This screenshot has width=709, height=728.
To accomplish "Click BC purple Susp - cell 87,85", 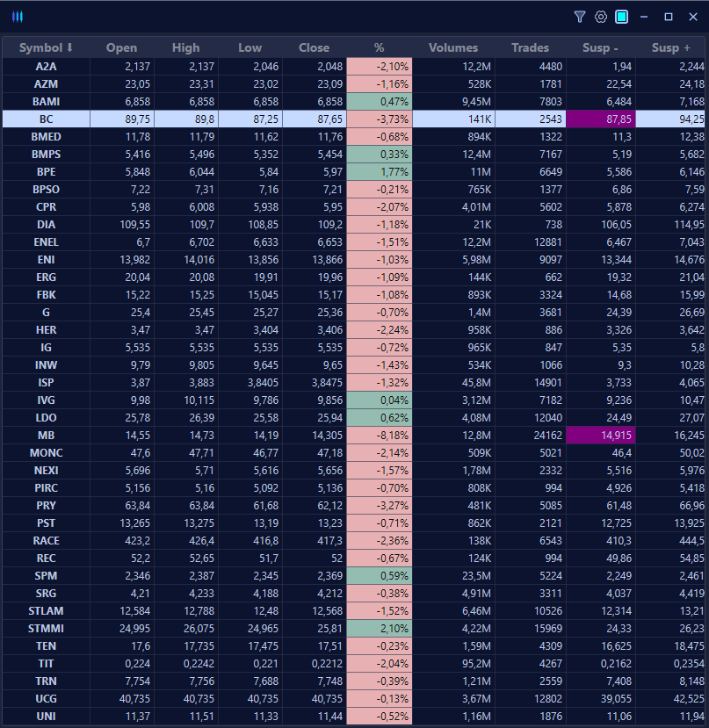I will pyautogui.click(x=600, y=119).
